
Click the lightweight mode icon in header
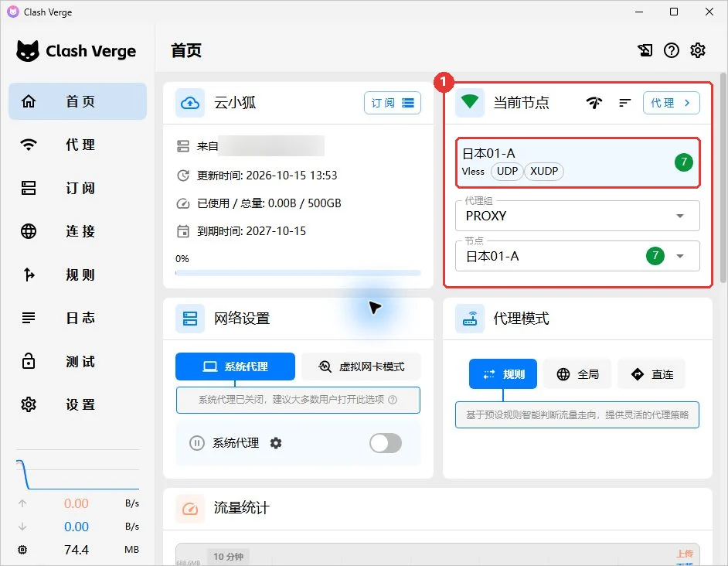(x=645, y=50)
